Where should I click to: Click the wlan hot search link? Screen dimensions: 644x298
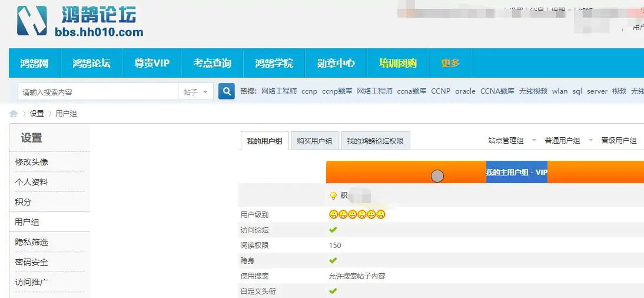[560, 91]
